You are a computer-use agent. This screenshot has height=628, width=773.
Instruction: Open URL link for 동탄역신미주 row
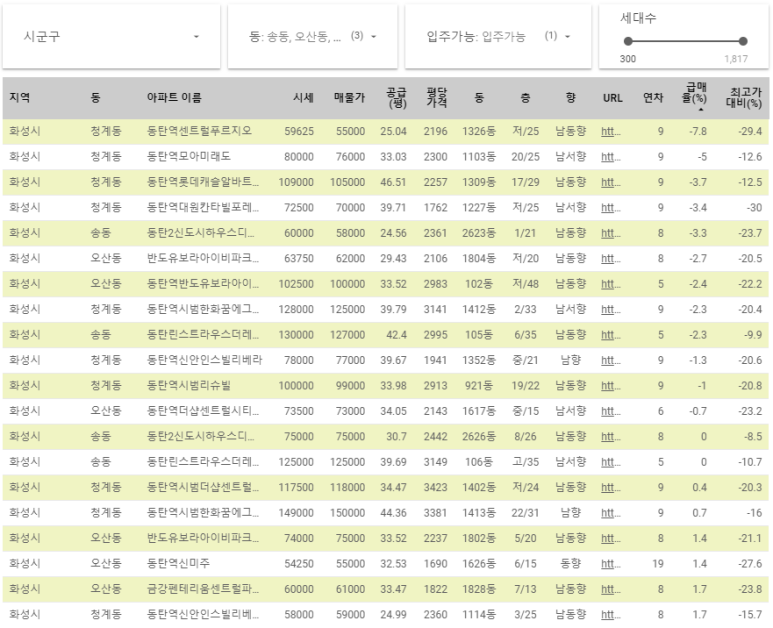611,564
